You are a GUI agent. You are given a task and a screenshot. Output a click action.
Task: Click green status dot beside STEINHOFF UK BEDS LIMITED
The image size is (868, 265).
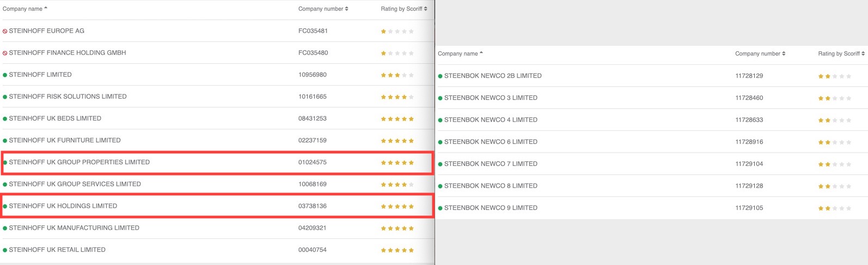point(5,119)
